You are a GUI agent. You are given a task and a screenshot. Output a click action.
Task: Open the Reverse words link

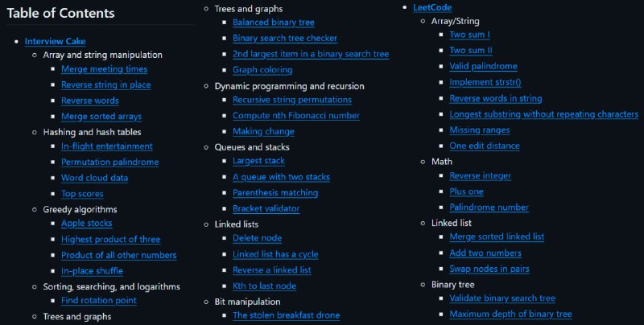click(x=90, y=101)
